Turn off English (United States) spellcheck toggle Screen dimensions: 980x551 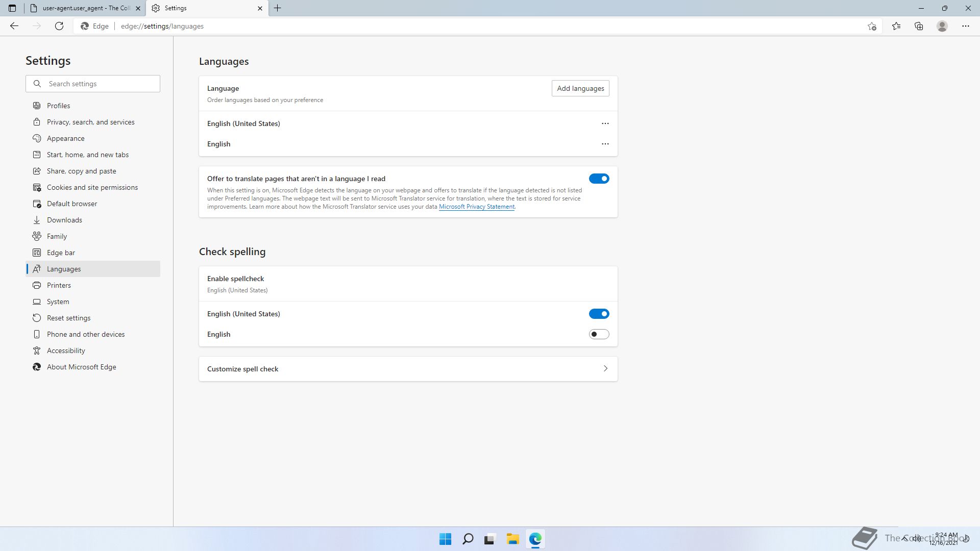pyautogui.click(x=599, y=314)
